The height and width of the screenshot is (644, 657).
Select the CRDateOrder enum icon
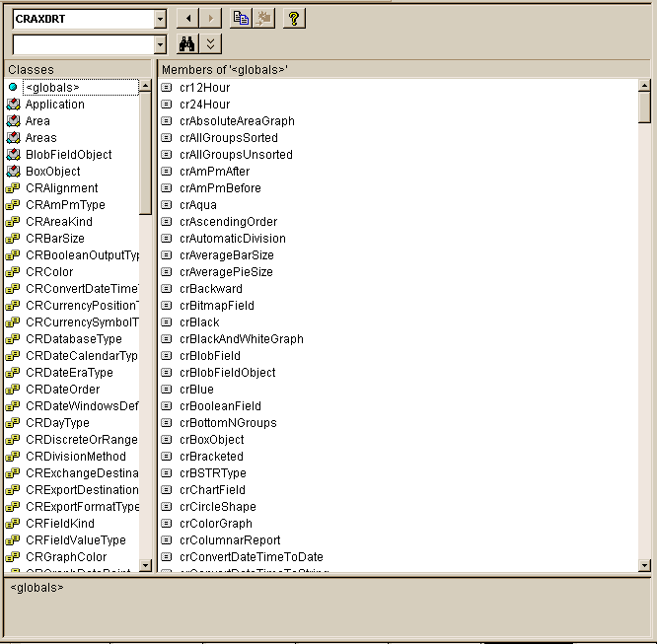click(13, 390)
